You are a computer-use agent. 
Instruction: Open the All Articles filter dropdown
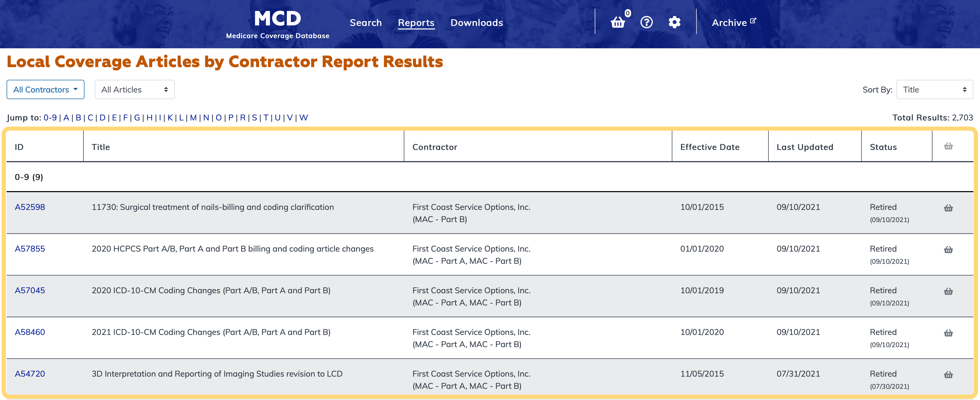[134, 90]
